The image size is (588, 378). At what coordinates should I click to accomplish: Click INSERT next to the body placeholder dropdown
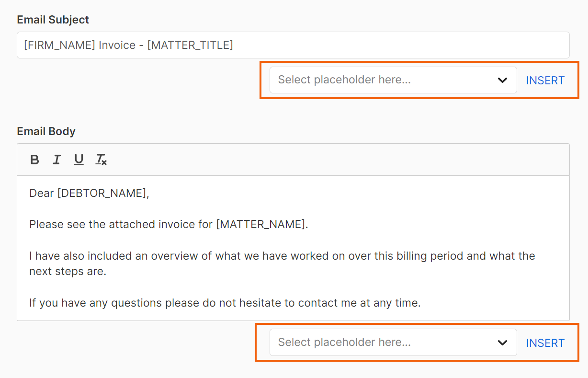coord(545,343)
